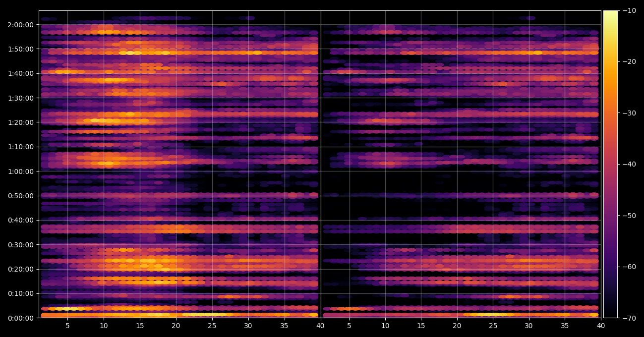The image size is (644, 337).
Task: Select the −70 colorbar value
Action: tap(629, 318)
